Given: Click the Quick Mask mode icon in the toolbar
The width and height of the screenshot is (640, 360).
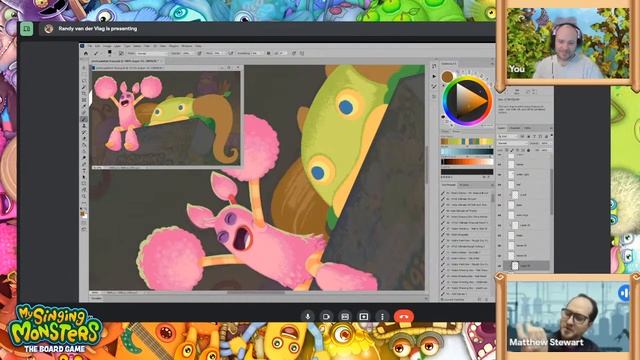Looking at the screenshot, I should point(84,224).
